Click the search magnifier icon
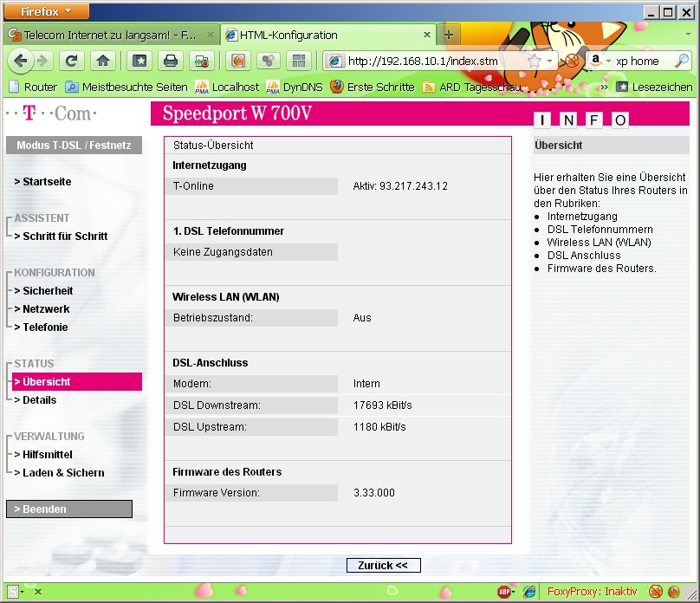The height and width of the screenshot is (603, 700). point(682,61)
